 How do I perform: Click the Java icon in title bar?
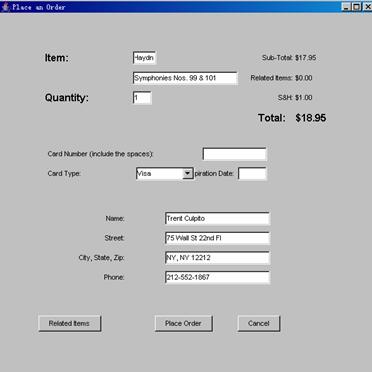click(5, 7)
